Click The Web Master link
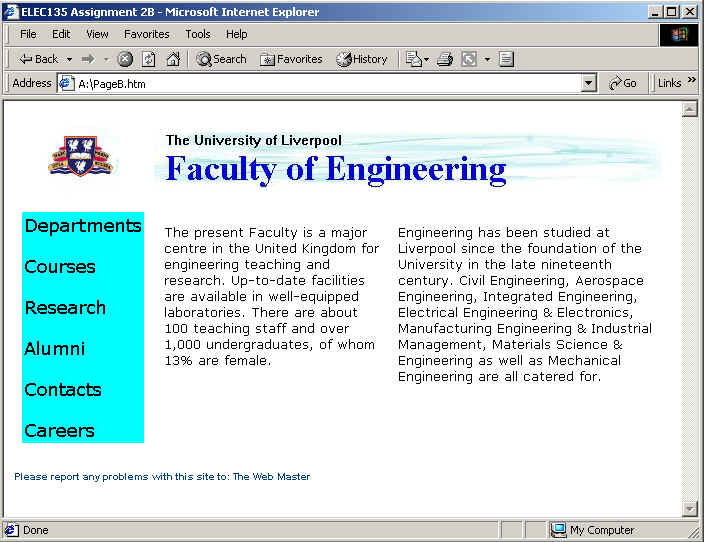Viewport: 704px width, 542px height. [x=271, y=477]
